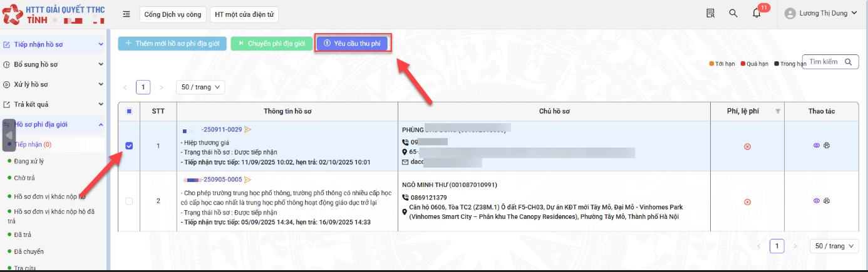Expand the Lương Thị Dung user menu
This screenshot has height=272, width=868.
(822, 14)
